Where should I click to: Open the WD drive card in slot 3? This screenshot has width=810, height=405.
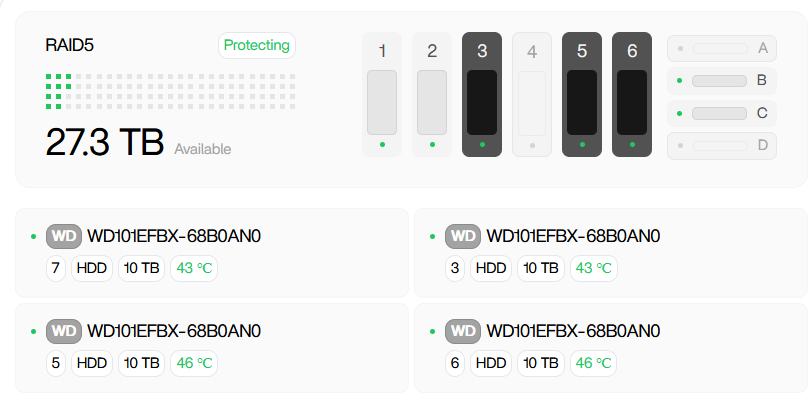tap(612, 253)
